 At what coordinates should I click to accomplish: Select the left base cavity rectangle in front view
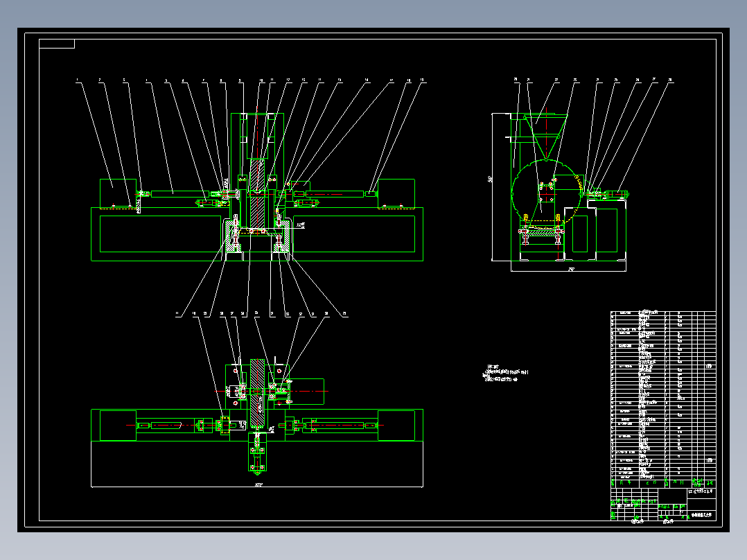(161, 234)
